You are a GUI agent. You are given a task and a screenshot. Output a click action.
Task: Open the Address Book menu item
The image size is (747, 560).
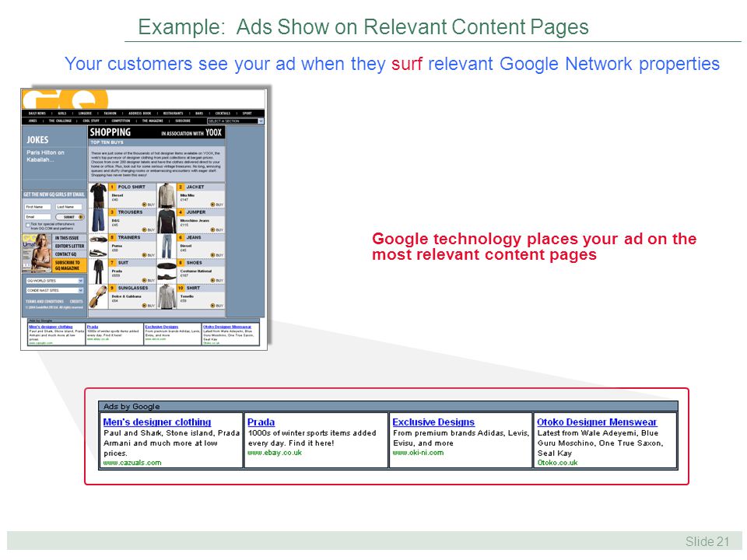[x=139, y=114]
